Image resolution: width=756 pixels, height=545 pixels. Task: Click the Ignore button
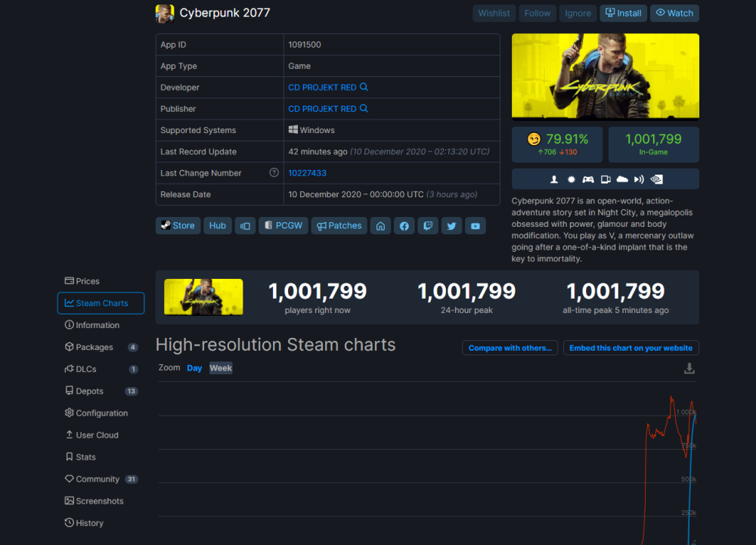coord(578,13)
